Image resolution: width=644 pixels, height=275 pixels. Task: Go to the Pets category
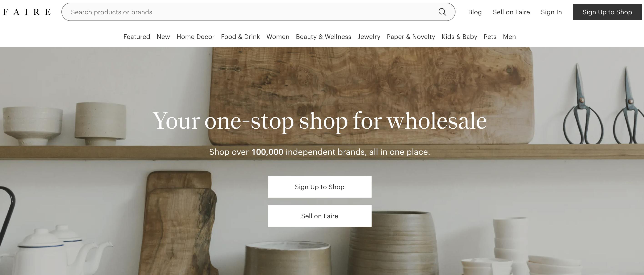490,37
